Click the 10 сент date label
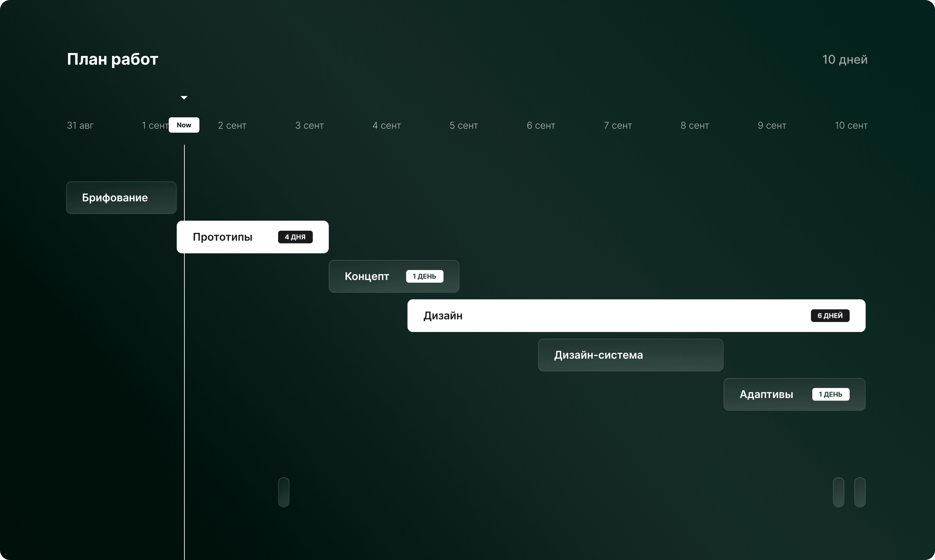The width and height of the screenshot is (935, 560). [x=851, y=125]
